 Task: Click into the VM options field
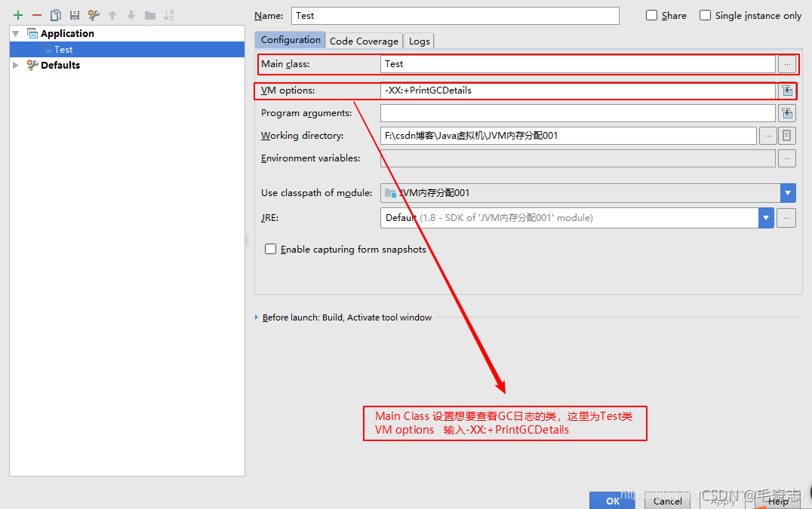tap(578, 90)
